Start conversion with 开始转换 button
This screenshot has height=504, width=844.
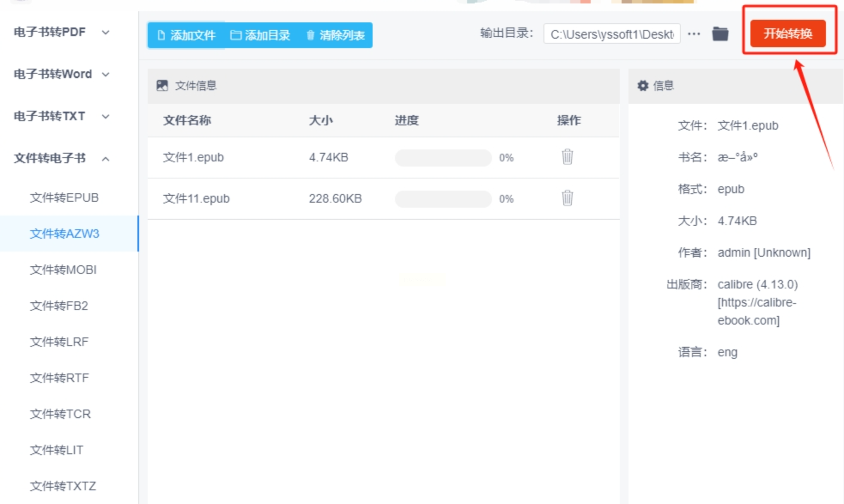coord(788,33)
